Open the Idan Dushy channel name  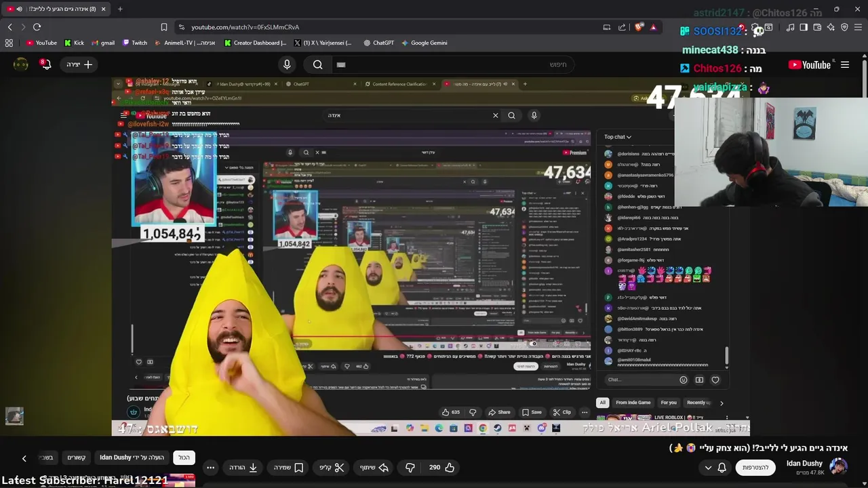pyautogui.click(x=804, y=464)
